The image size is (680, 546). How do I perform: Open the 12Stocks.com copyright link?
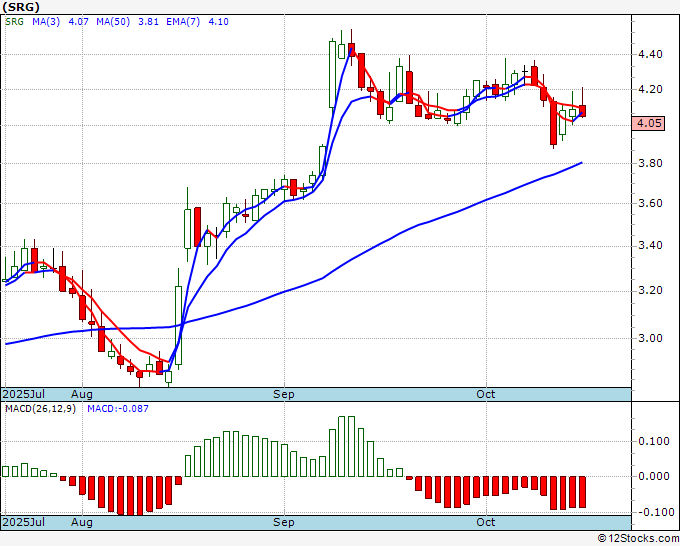(x=638, y=539)
